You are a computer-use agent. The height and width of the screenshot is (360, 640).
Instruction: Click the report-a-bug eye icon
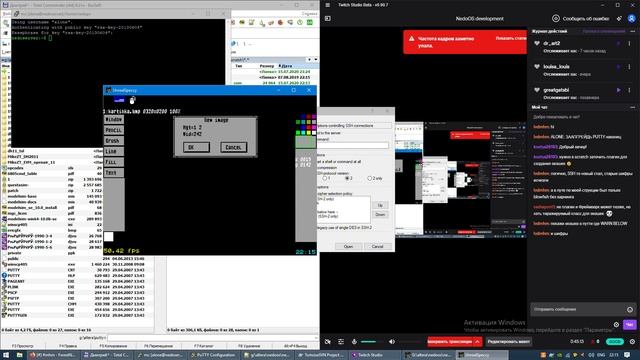pos(556,18)
